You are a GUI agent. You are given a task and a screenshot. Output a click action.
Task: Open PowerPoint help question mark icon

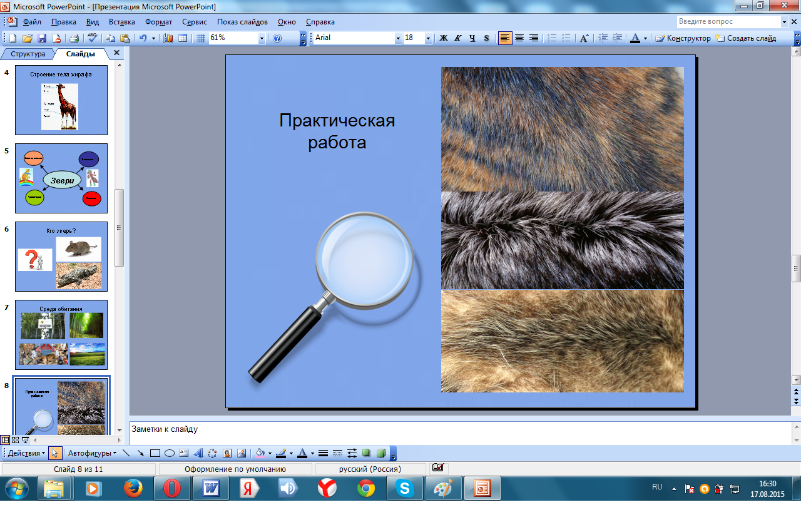tap(277, 38)
